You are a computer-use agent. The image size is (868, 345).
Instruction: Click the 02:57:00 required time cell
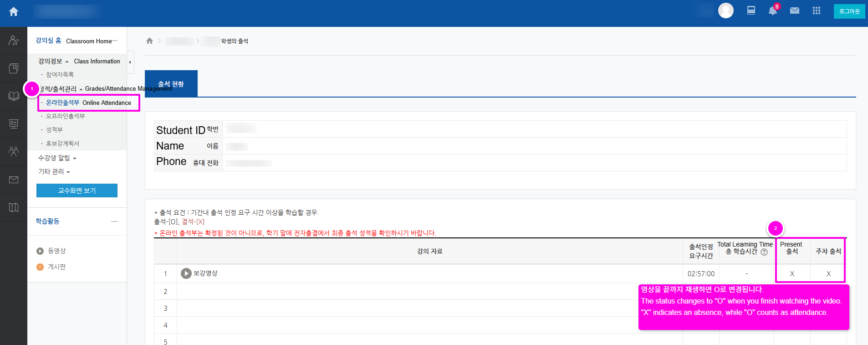pos(701,273)
